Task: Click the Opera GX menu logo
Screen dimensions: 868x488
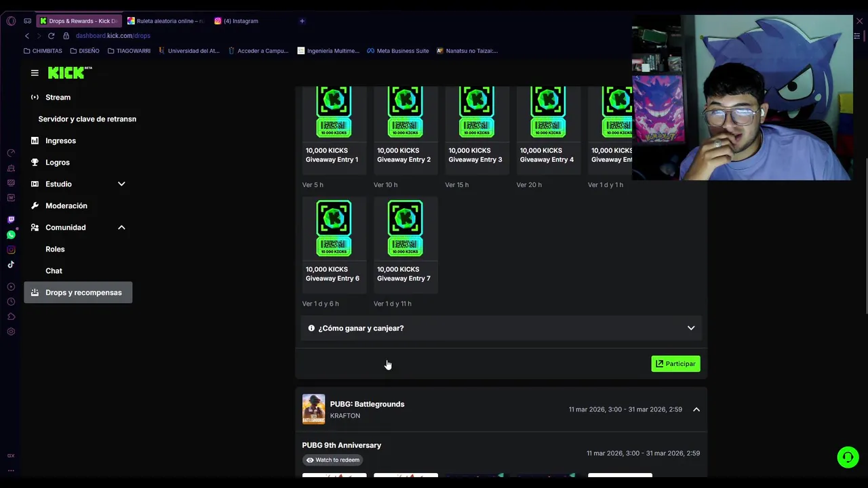Action: (11, 21)
